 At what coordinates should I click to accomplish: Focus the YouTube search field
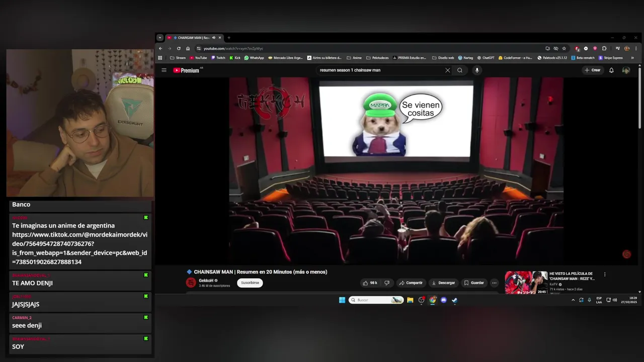pos(380,70)
